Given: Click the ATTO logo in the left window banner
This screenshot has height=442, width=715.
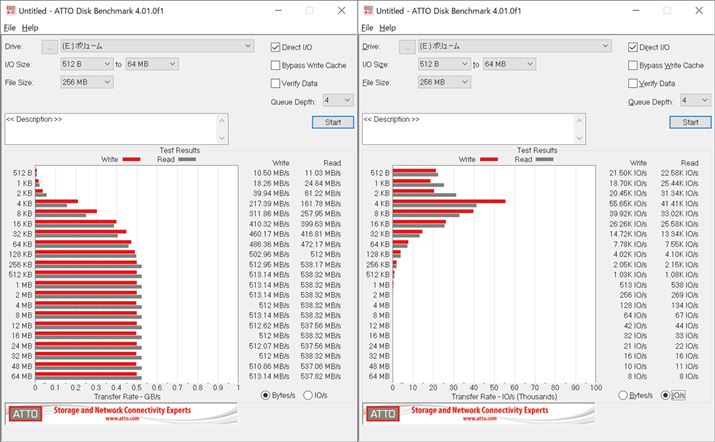Looking at the screenshot, I should (25, 414).
